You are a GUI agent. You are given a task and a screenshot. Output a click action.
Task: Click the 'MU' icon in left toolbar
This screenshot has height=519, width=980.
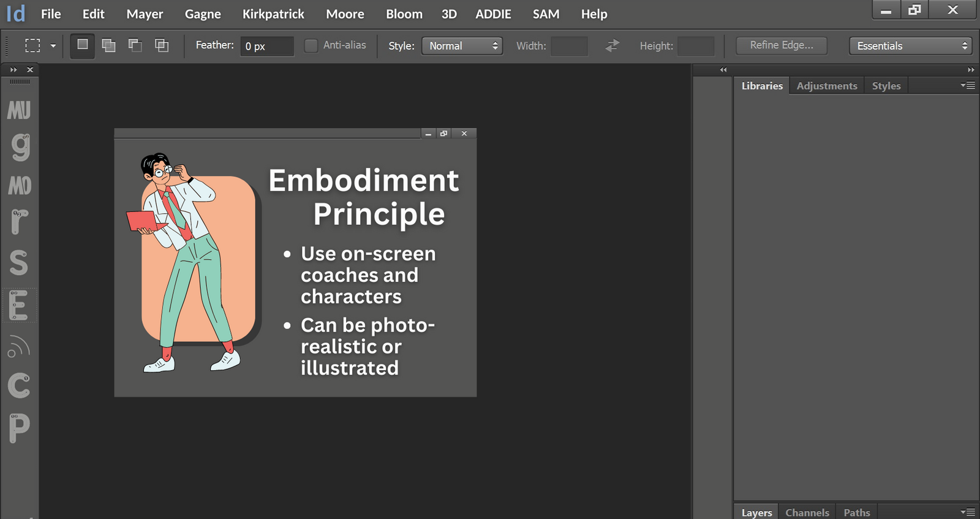click(19, 110)
